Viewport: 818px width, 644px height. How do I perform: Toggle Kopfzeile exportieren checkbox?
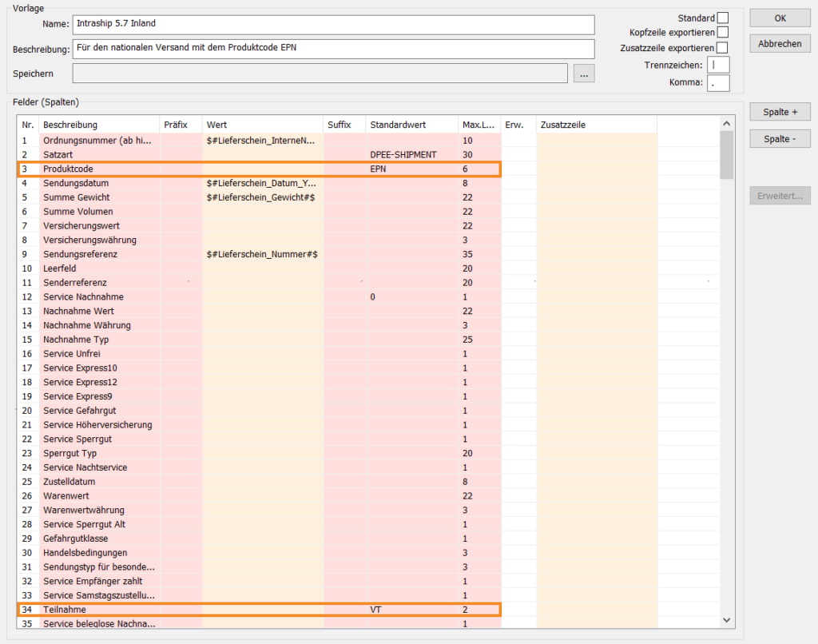pos(722,33)
